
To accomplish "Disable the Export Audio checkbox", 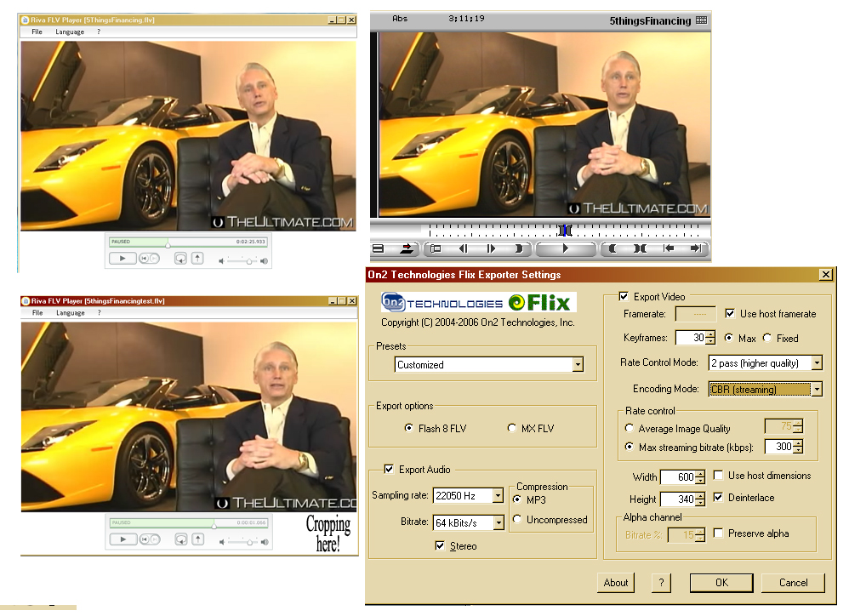I will 390,469.
